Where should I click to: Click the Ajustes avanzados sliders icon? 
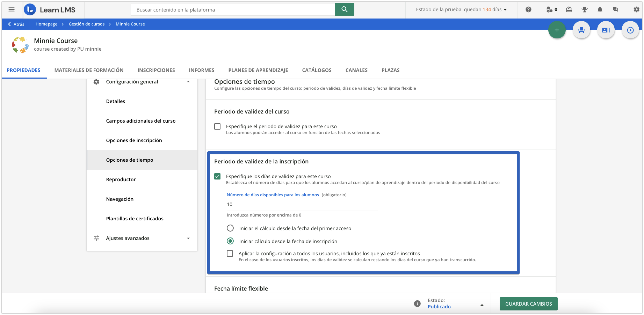coord(96,238)
